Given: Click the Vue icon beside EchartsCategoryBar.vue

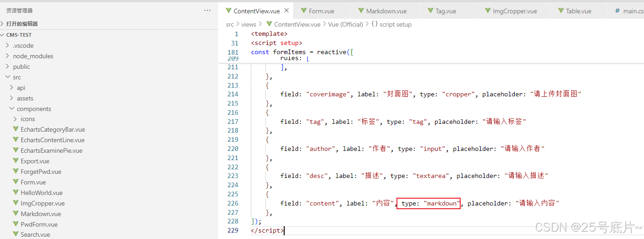Looking at the screenshot, I should pos(16,129).
